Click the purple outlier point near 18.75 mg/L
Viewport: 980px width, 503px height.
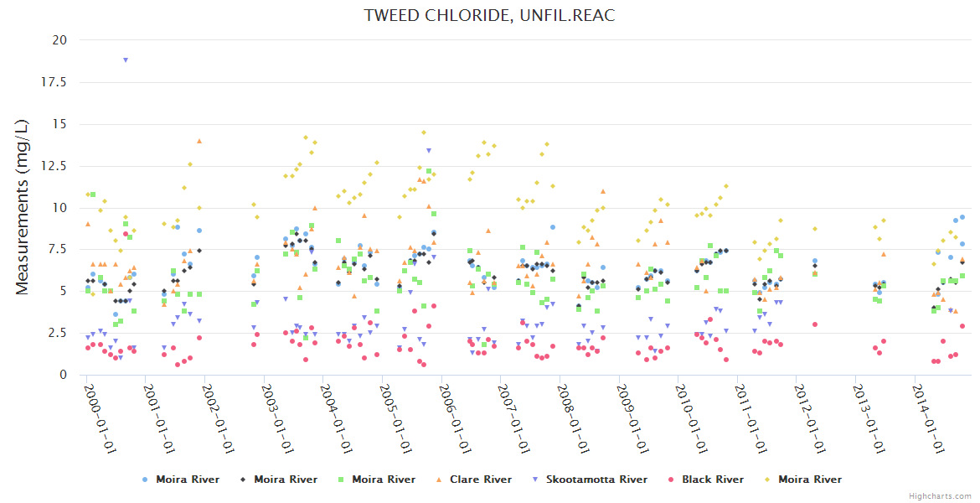(126, 60)
